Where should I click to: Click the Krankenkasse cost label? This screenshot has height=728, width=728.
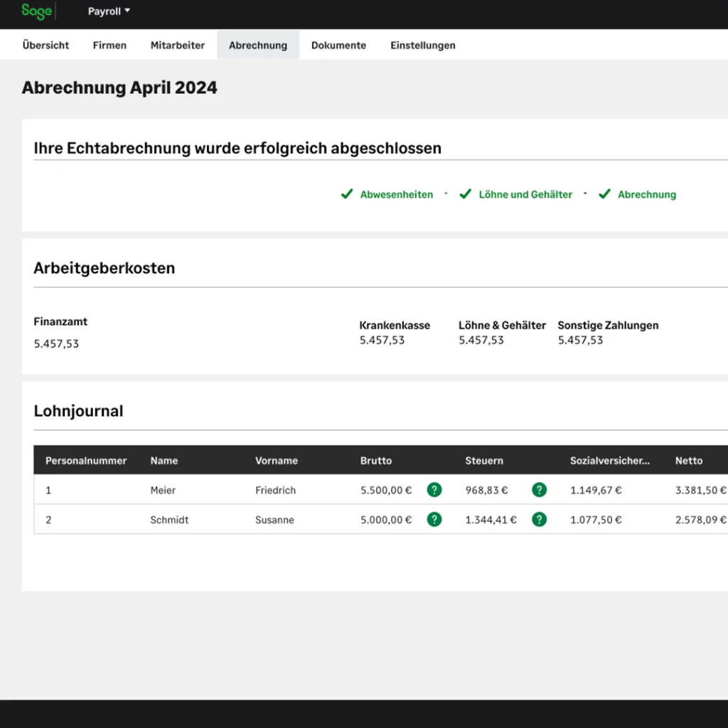pos(395,326)
